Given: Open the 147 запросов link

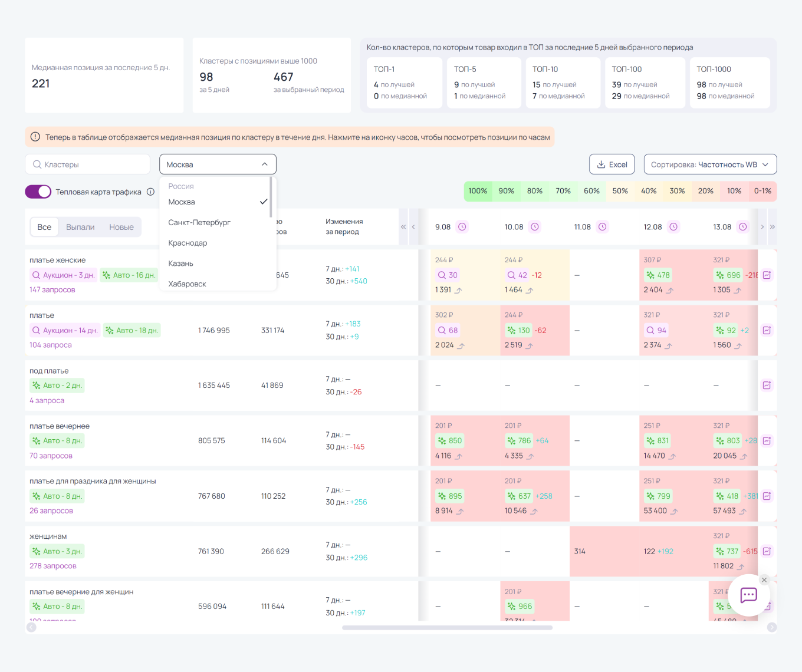Looking at the screenshot, I should coord(52,290).
